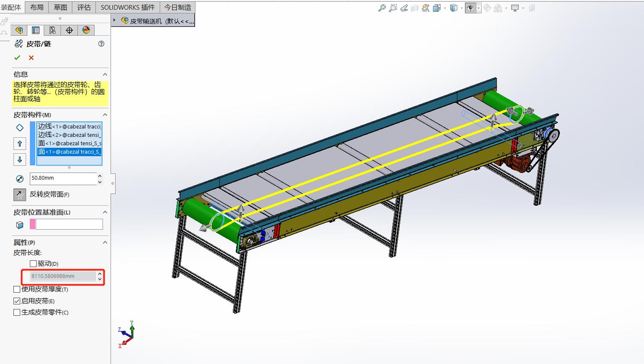The height and width of the screenshot is (364, 644).
Task: Click the 50.80mm pulley diameter field
Action: tap(63, 178)
